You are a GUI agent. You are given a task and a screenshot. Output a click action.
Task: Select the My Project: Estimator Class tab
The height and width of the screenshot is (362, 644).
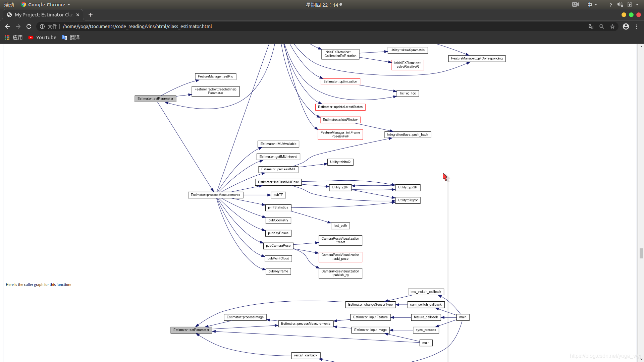click(x=43, y=15)
